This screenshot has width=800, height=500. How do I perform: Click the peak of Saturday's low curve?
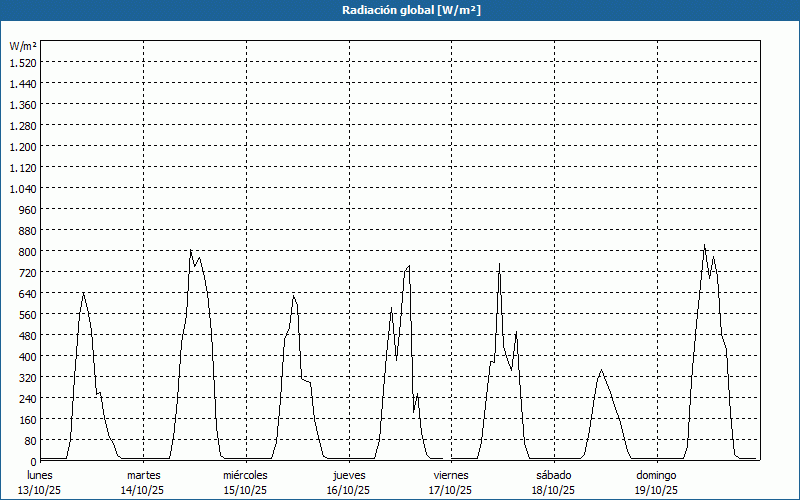point(601,370)
